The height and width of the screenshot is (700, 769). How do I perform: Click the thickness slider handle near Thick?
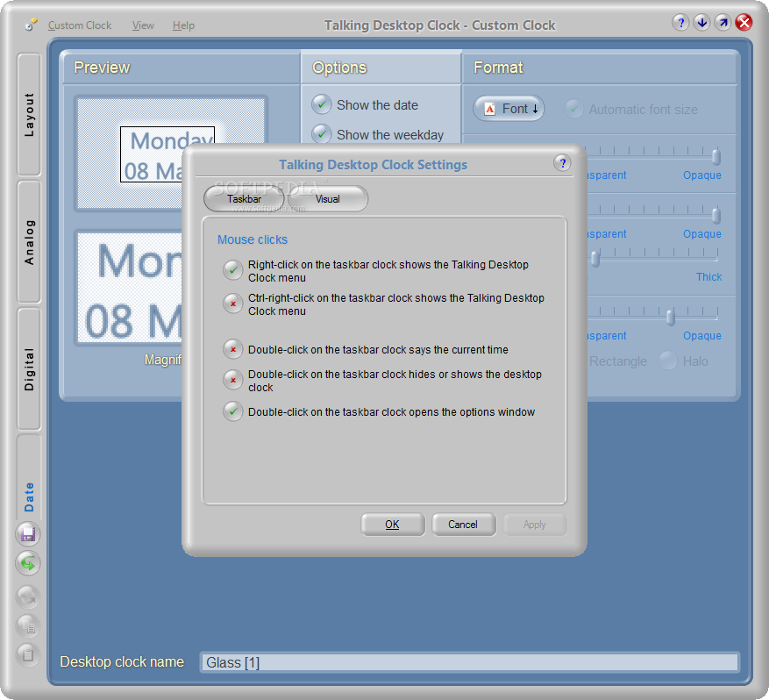[x=595, y=258]
